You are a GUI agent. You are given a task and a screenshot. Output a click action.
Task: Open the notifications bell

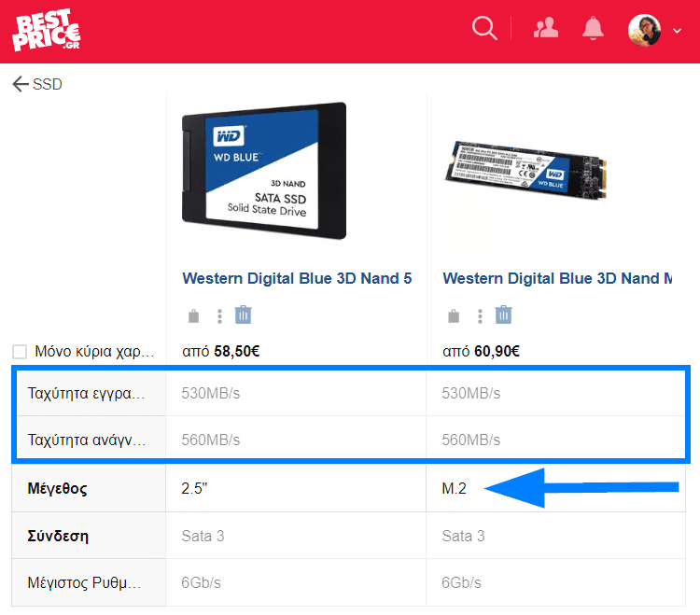pyautogui.click(x=593, y=28)
